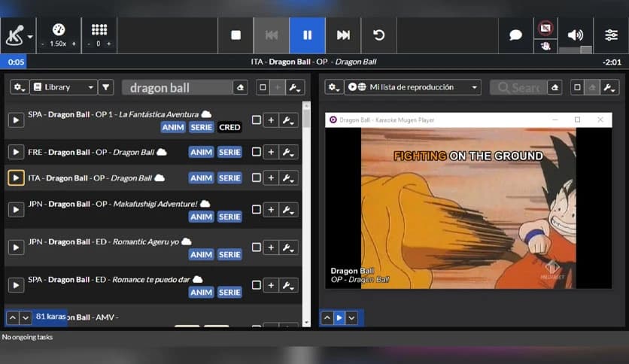Click the ANIM tag on FRE Dragon Ball
The width and height of the screenshot is (629, 364).
coord(201,152)
